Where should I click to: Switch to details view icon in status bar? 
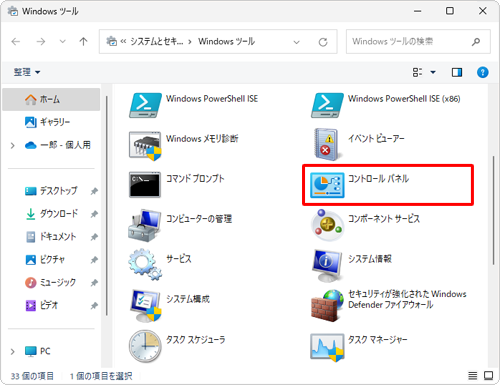tap(472, 376)
